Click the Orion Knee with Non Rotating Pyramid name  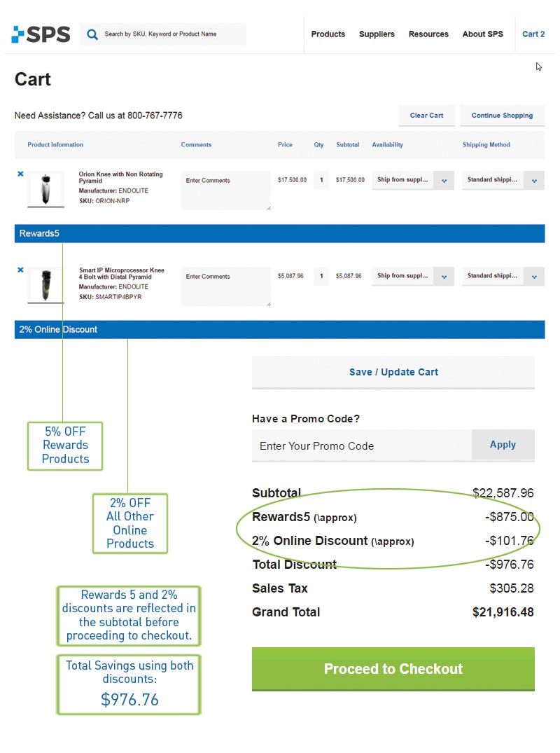point(121,177)
